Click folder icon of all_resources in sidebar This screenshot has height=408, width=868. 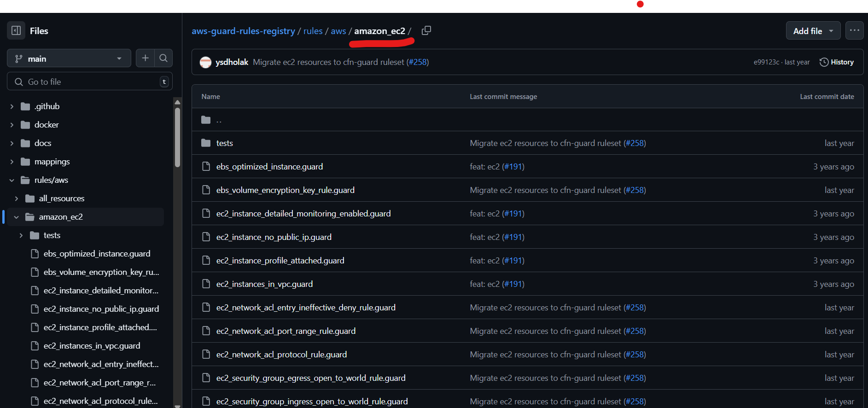point(30,198)
